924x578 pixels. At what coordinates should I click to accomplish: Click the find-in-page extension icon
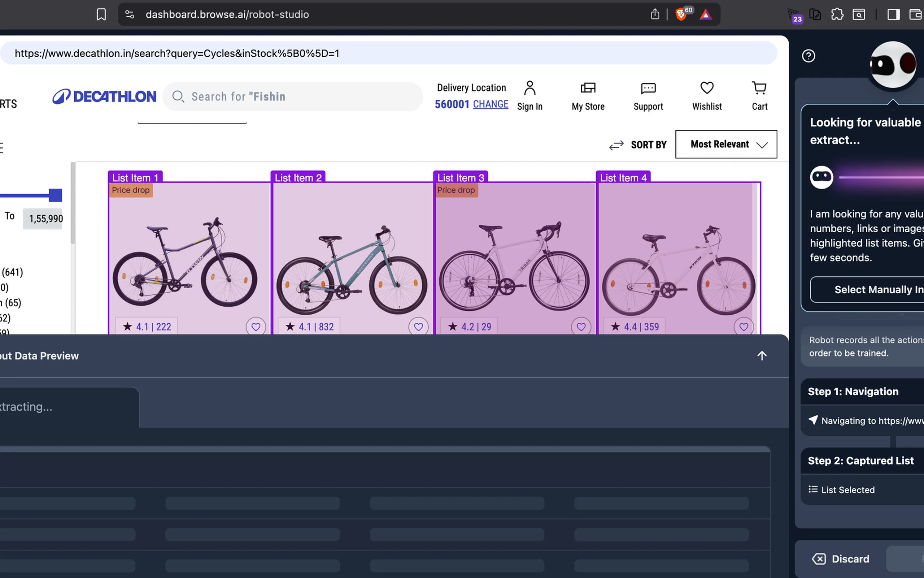(x=859, y=14)
